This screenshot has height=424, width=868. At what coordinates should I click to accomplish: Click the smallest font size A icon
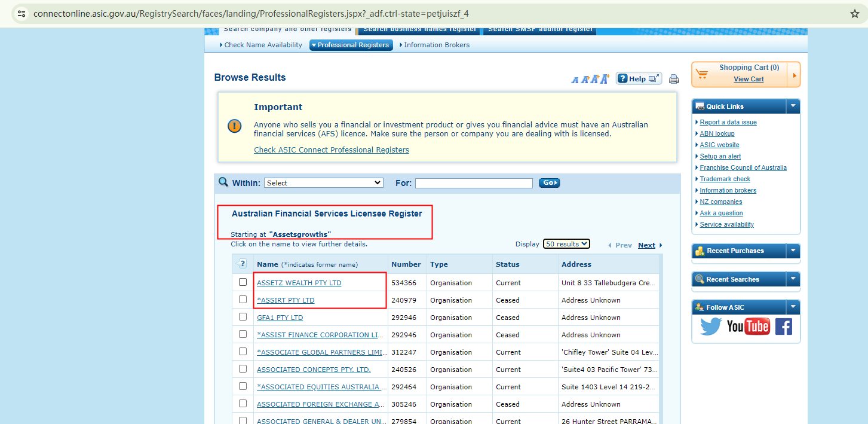pyautogui.click(x=575, y=80)
